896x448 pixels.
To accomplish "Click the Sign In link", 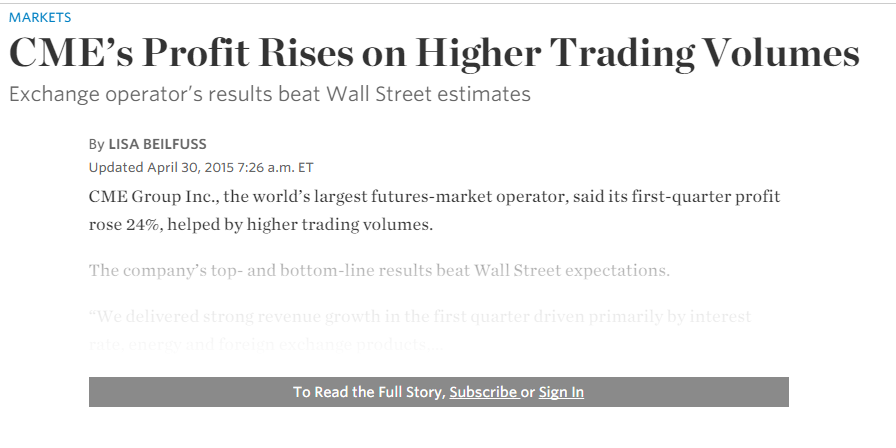I will pyautogui.click(x=561, y=392).
